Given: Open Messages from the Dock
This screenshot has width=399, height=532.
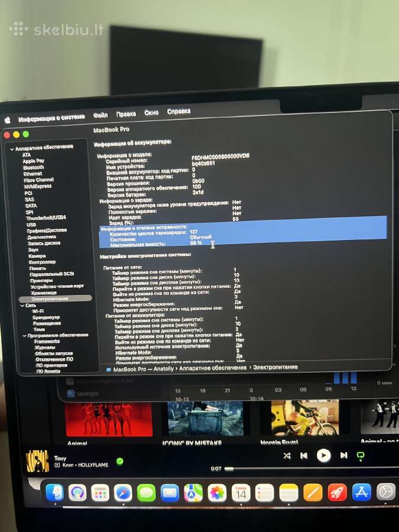Looking at the screenshot, I should pos(146,492).
